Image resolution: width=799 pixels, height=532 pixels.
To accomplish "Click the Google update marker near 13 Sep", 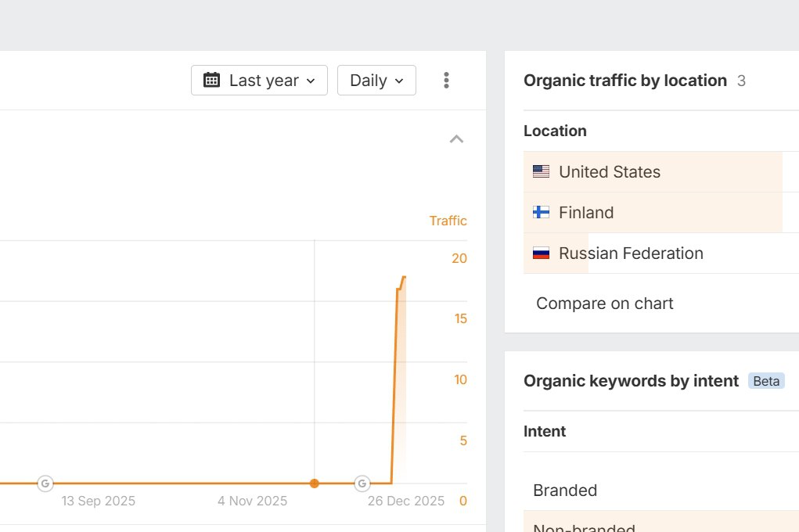I will coord(45,483).
